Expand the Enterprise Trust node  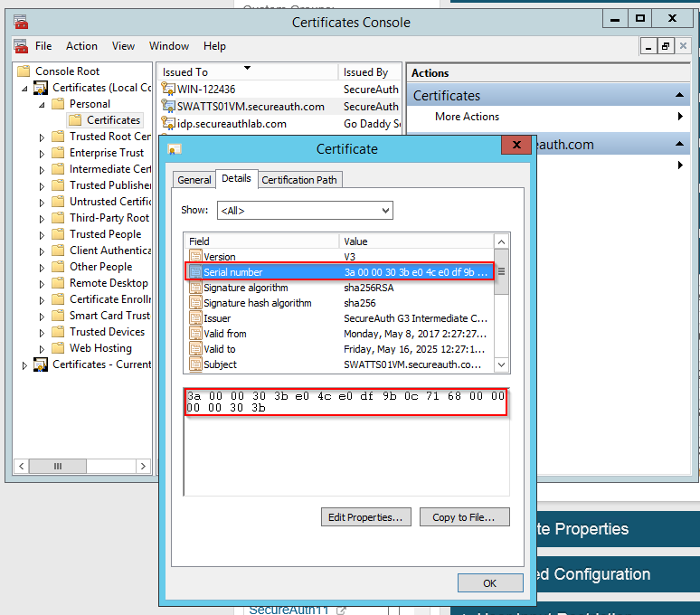coord(42,154)
